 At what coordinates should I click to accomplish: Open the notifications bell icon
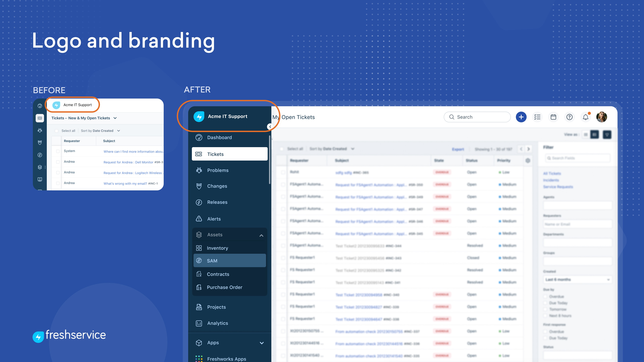(585, 117)
